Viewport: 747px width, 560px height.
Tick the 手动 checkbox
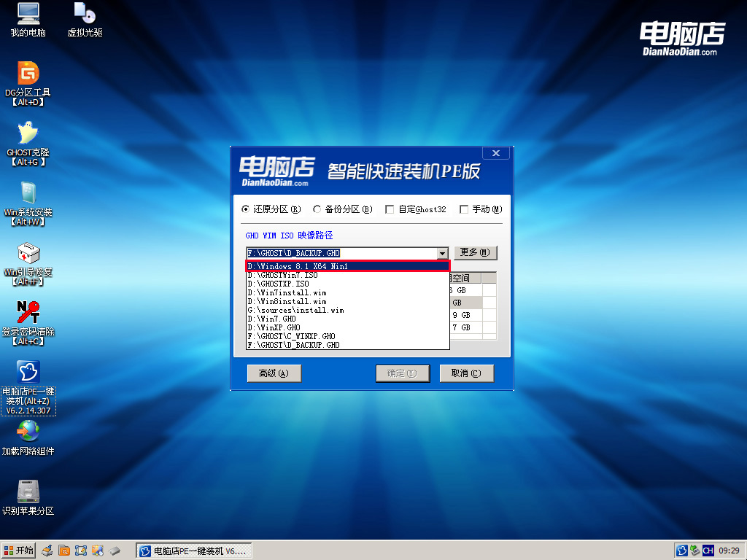[x=464, y=209]
